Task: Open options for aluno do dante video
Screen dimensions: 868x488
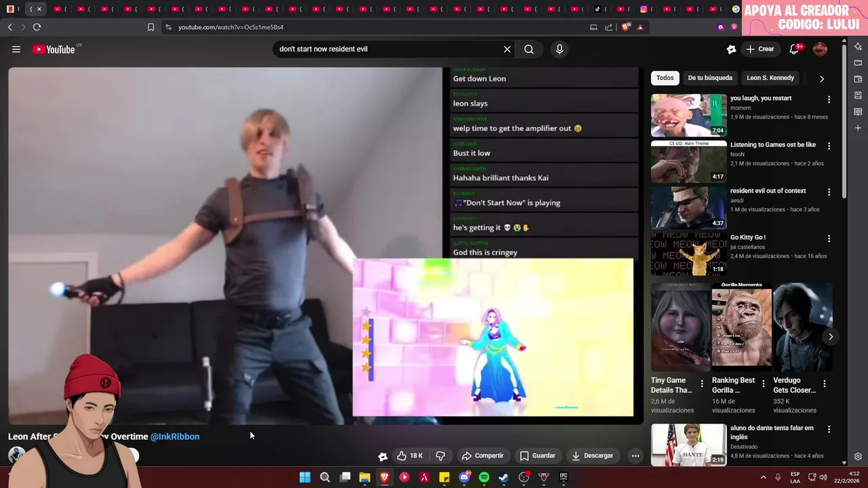Action: point(829,429)
